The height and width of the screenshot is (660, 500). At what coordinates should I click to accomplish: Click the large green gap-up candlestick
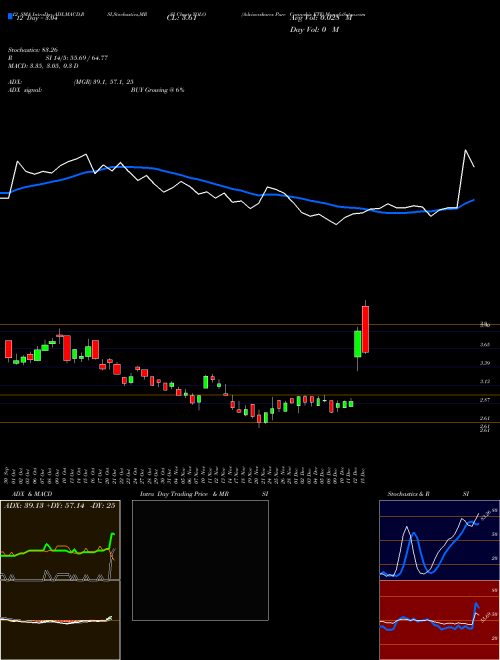(357, 344)
